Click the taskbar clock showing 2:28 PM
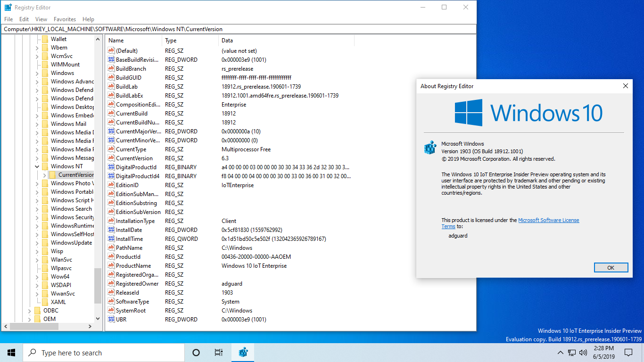Viewport: 644px width, 362px height. point(603,353)
